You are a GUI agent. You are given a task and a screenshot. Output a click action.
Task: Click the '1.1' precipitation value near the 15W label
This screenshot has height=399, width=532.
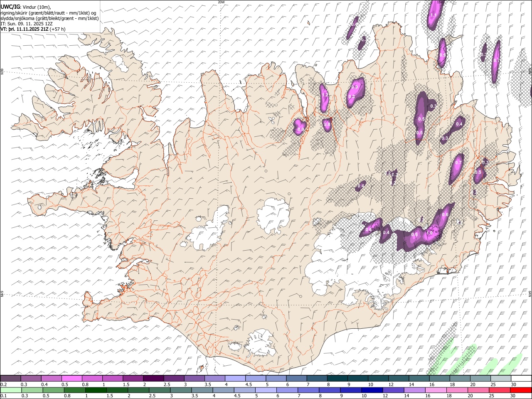point(433,15)
